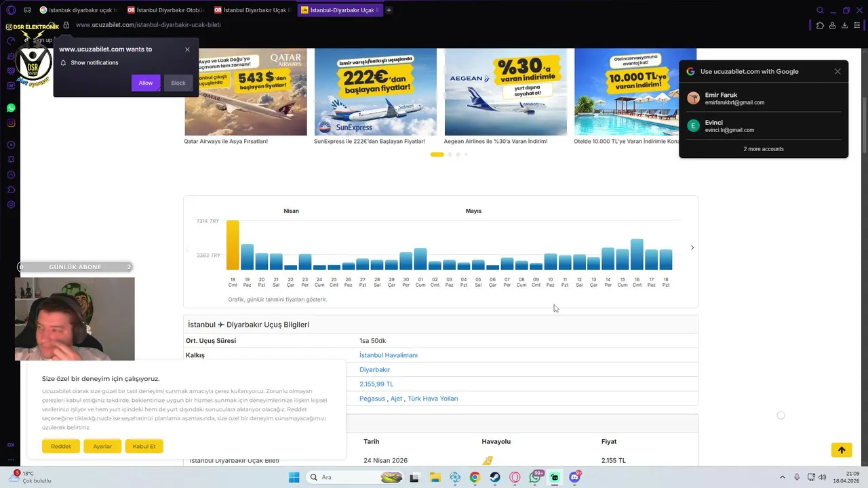The height and width of the screenshot is (488, 868).
Task: Open the Diyarbakır link
Action: click(x=374, y=369)
